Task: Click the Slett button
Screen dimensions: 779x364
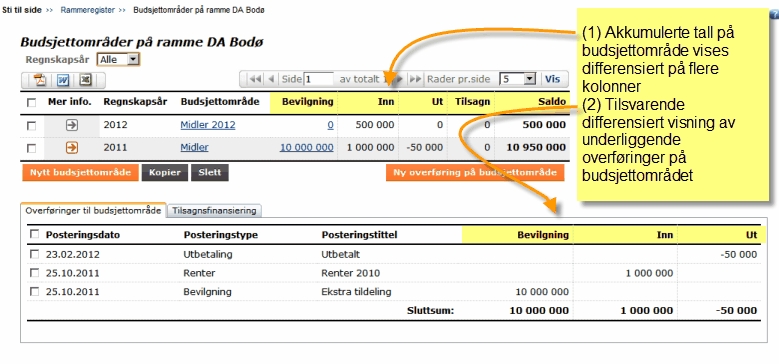Action: click(x=210, y=173)
